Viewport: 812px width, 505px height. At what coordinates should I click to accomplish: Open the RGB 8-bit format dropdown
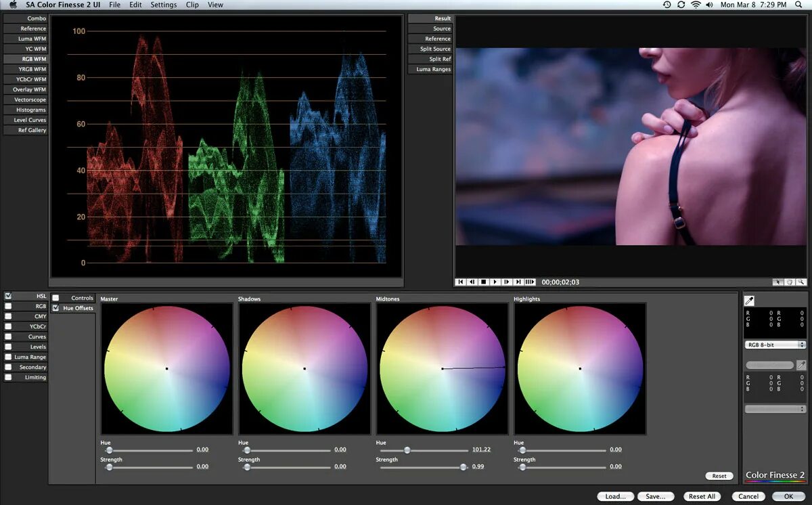click(x=775, y=344)
